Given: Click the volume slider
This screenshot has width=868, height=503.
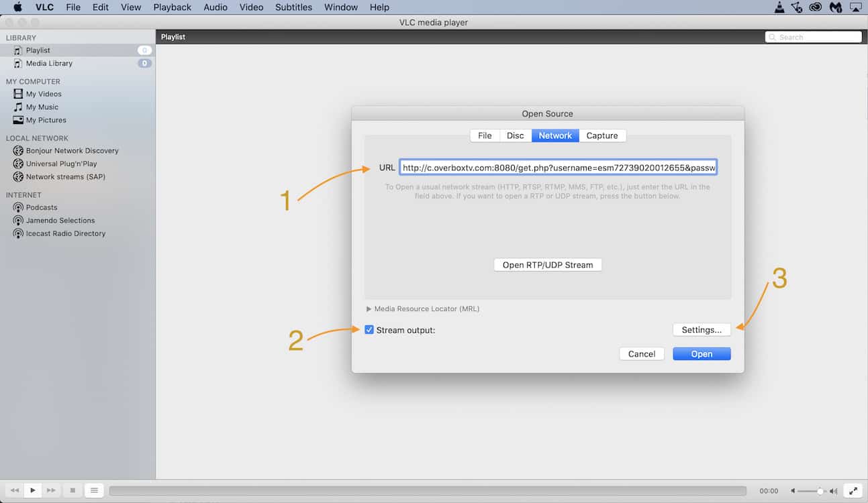Looking at the screenshot, I should click(x=813, y=491).
